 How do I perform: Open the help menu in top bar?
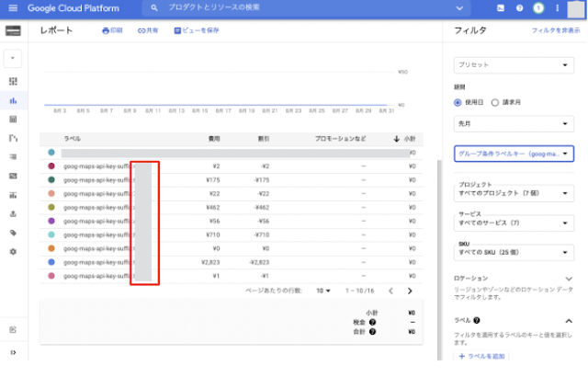click(519, 8)
